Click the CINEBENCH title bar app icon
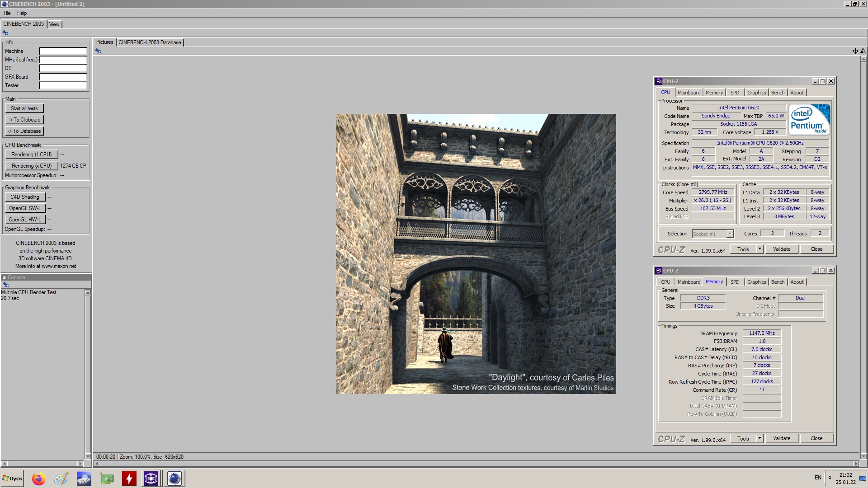The height and width of the screenshot is (488, 868). pos(4,4)
